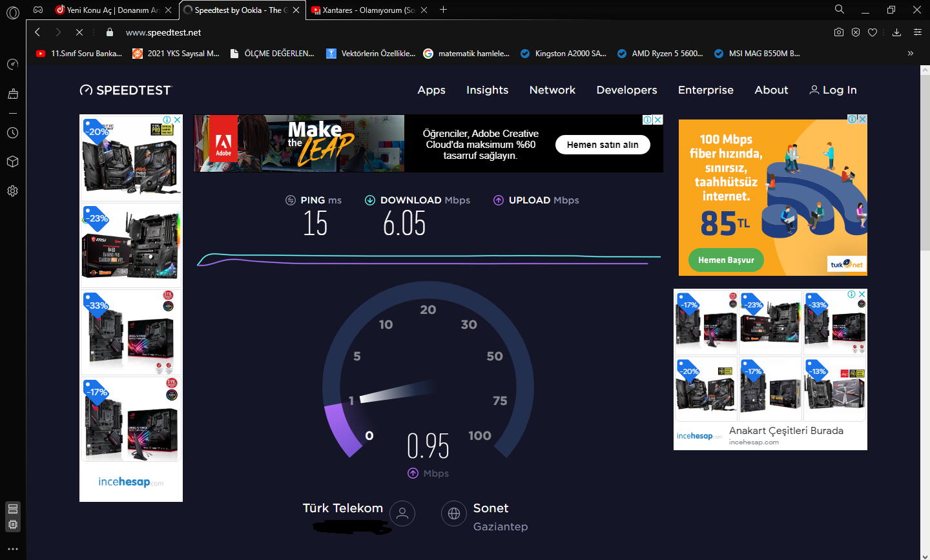
Task: Open the RAM limiter sidebar icon
Action: 13,509
